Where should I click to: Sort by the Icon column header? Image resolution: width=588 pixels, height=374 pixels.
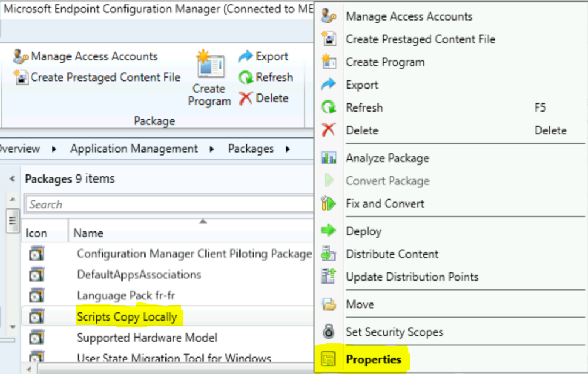click(x=45, y=233)
